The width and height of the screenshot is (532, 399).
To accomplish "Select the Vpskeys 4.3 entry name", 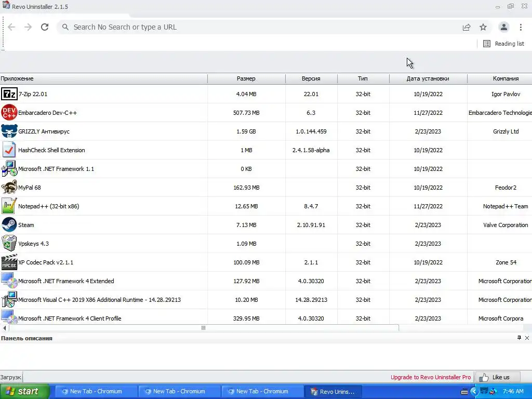I will (34, 244).
